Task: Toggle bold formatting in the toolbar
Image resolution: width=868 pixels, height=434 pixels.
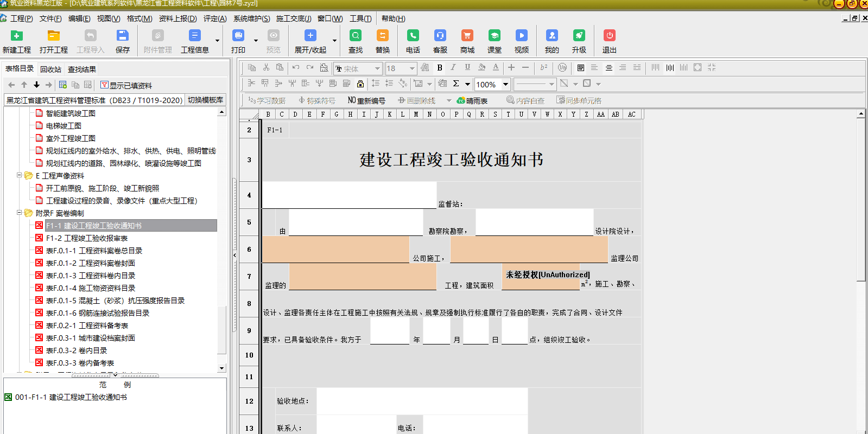Action: 440,68
